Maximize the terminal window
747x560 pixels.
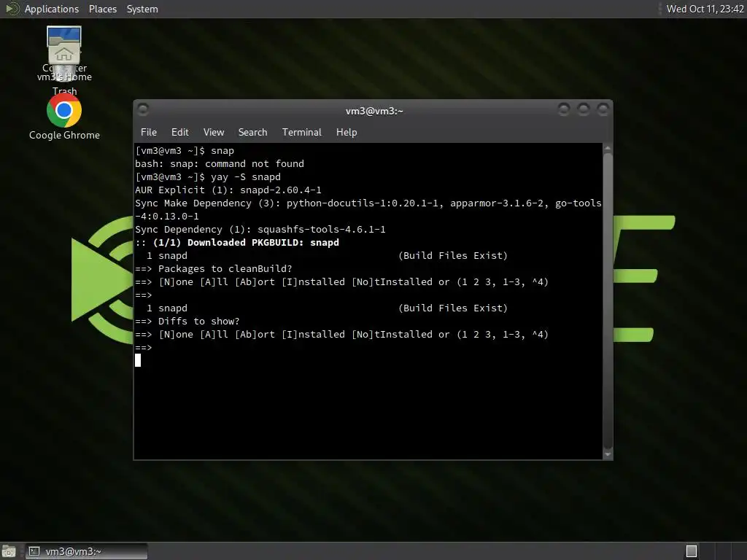[x=583, y=110]
